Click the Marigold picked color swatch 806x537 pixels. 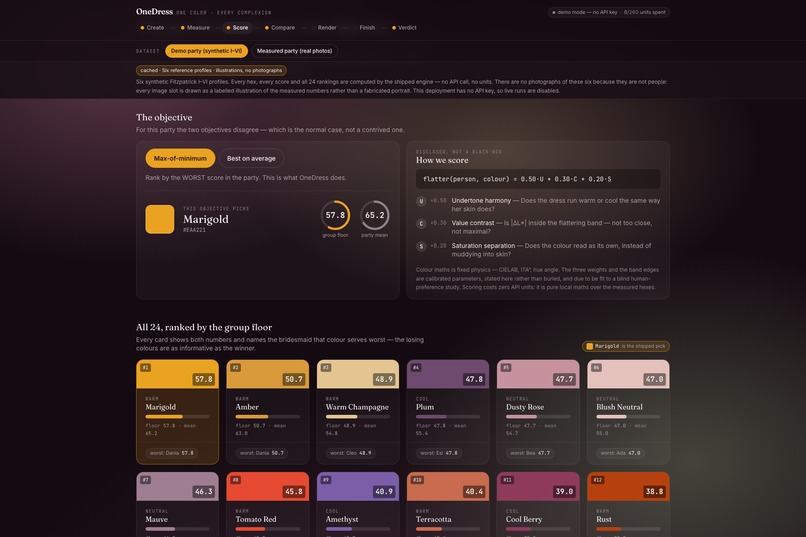point(160,219)
